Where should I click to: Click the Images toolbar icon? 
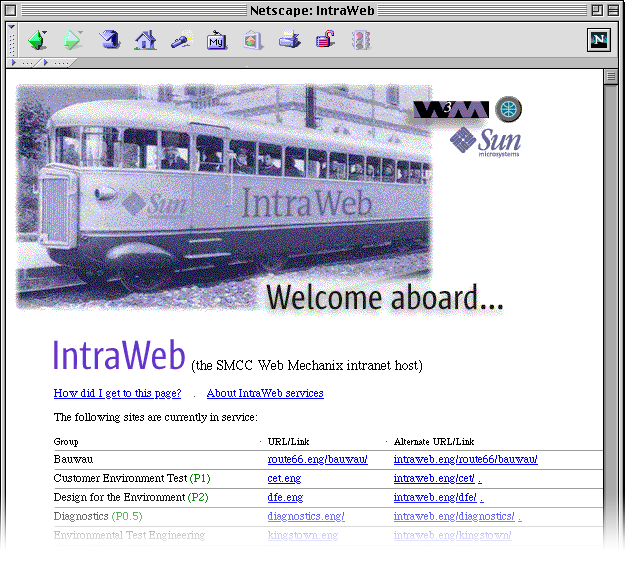[x=253, y=40]
